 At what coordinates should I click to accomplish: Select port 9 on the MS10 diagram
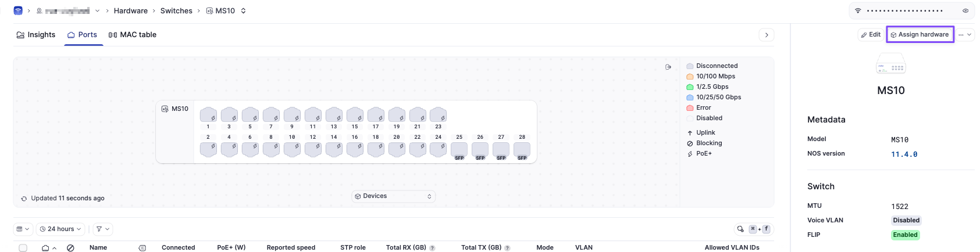(292, 115)
